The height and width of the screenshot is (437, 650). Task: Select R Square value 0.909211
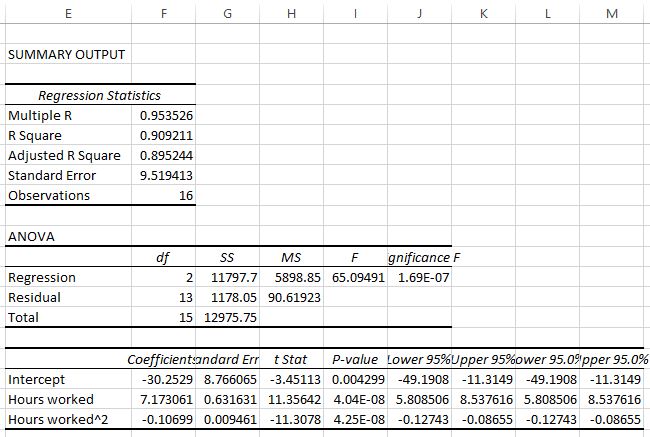tap(166, 135)
